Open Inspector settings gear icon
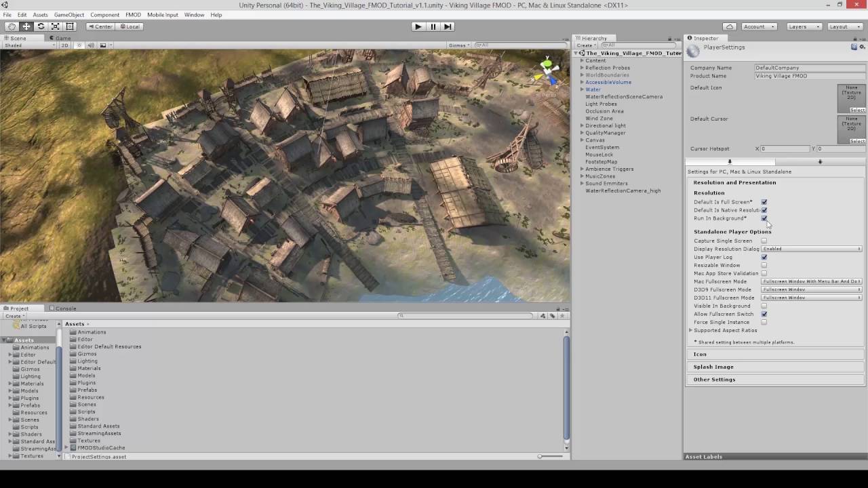The width and height of the screenshot is (868, 488). tap(863, 47)
